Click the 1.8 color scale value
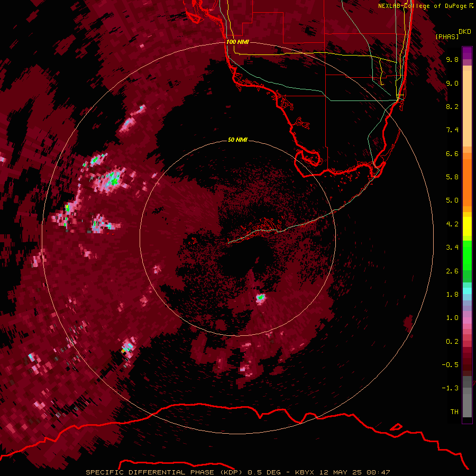The height and width of the screenshot is (476, 476). 452,295
